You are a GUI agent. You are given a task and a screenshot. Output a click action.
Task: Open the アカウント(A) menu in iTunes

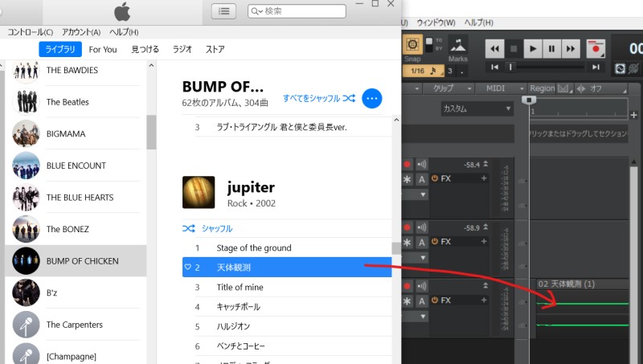(81, 32)
